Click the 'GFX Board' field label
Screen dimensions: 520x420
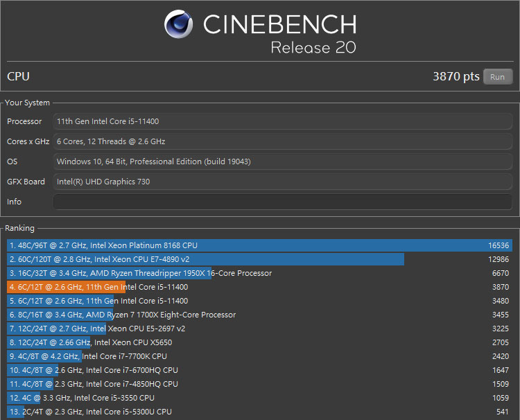26,182
